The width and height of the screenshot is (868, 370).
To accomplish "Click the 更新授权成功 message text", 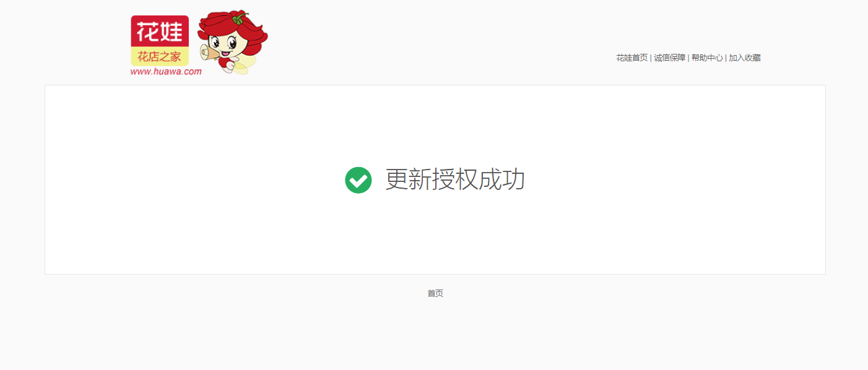I will 455,180.
